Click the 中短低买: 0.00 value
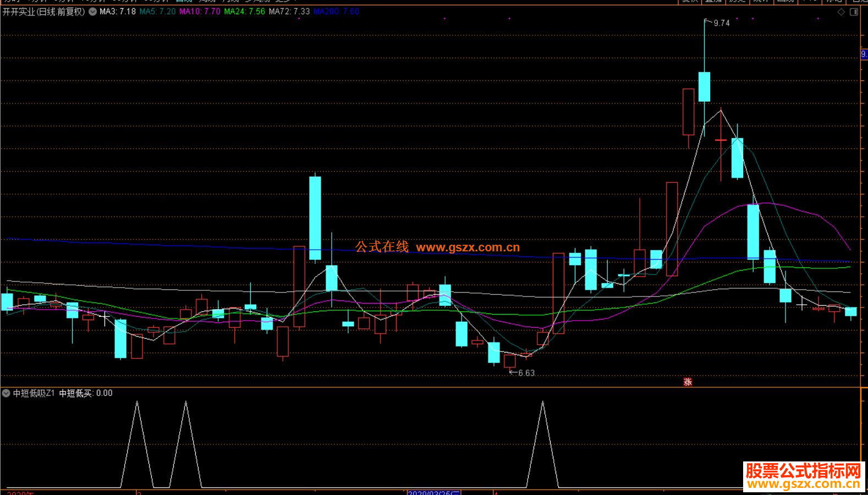 [x=86, y=393]
